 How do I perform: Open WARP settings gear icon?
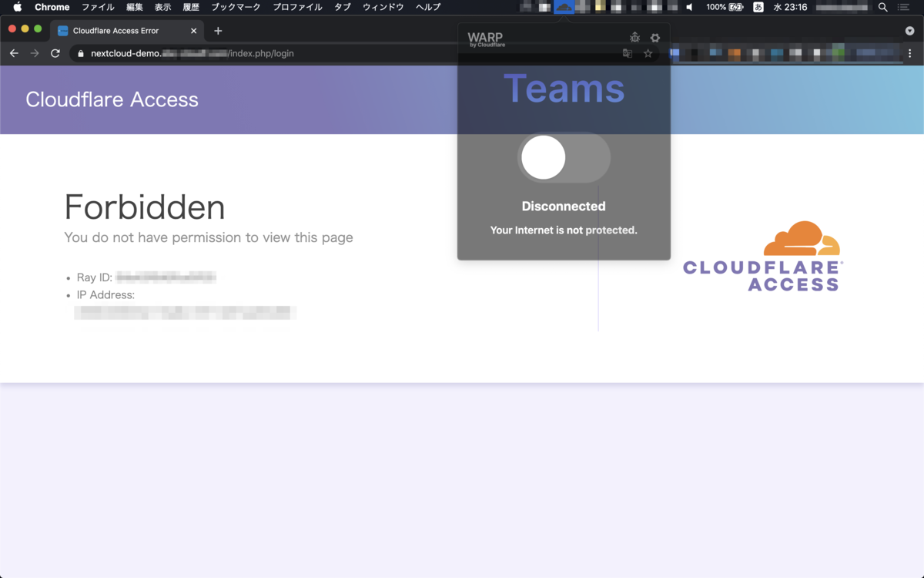[655, 38]
